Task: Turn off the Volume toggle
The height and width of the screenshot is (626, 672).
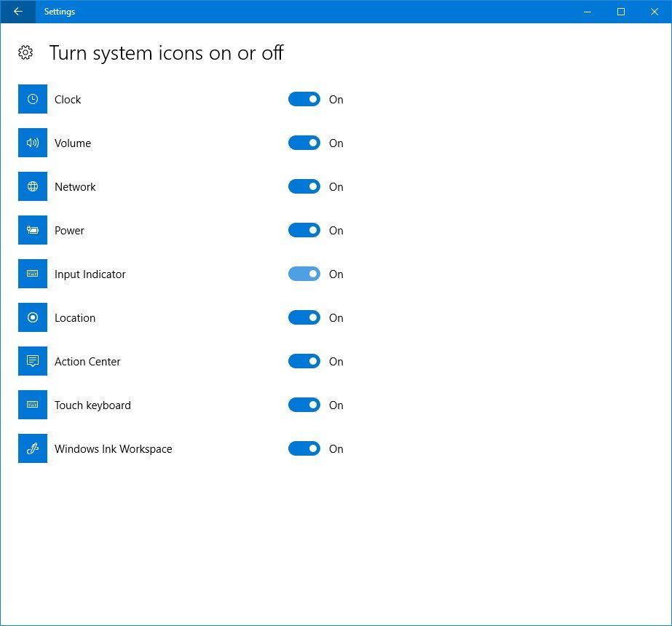Action: click(304, 143)
